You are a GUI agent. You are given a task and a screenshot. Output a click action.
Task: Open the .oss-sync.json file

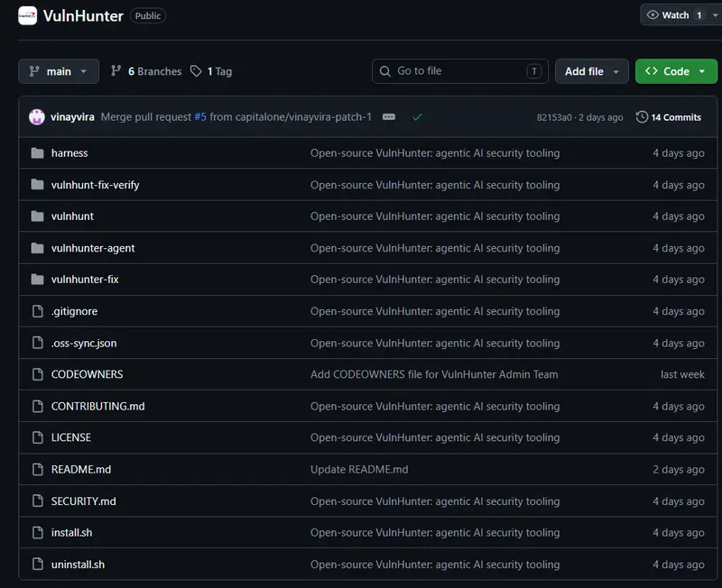84,344
